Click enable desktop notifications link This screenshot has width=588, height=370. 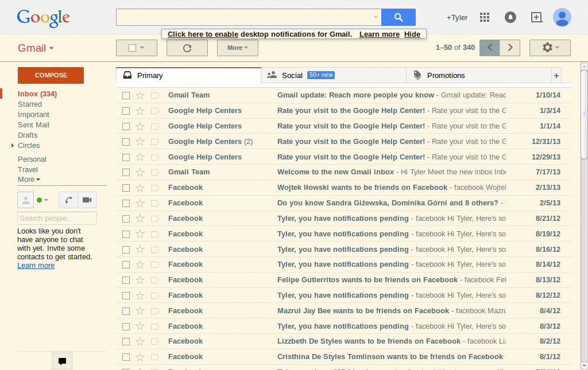[203, 34]
